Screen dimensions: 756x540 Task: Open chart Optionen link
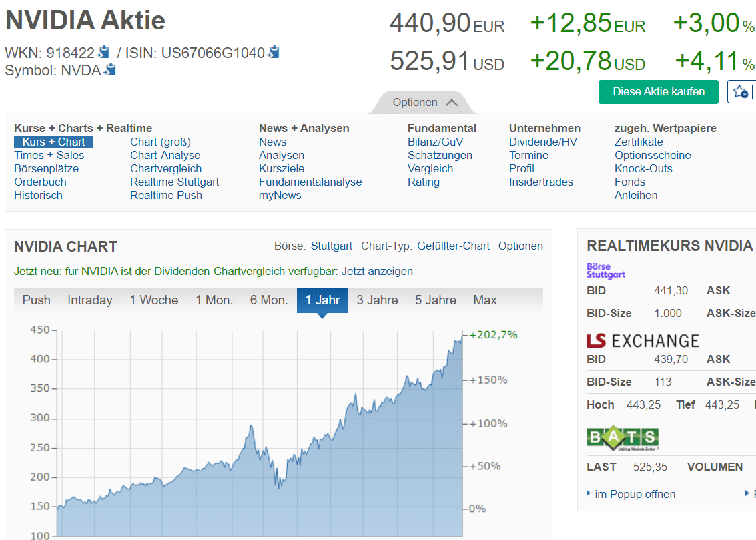(x=520, y=246)
